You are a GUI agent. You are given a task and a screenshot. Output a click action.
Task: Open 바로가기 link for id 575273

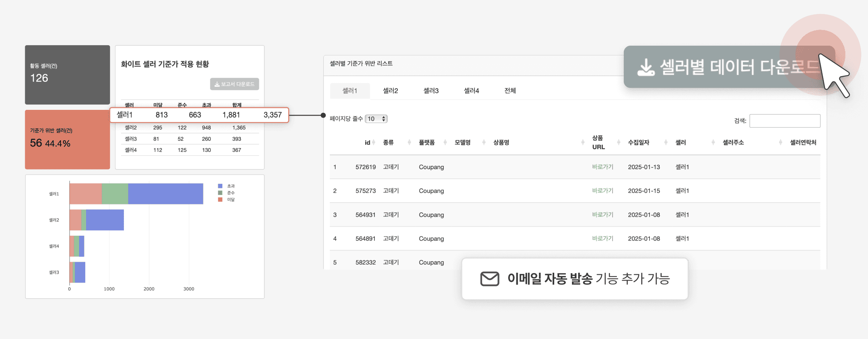(x=603, y=190)
